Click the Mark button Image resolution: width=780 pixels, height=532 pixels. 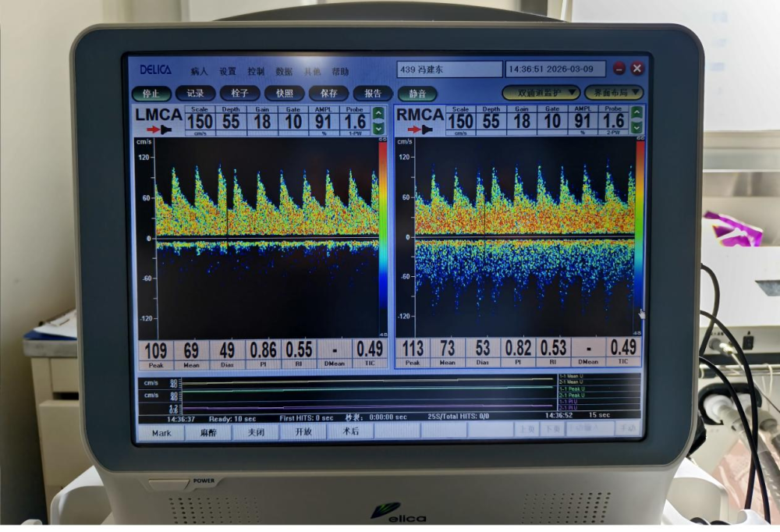161,433
